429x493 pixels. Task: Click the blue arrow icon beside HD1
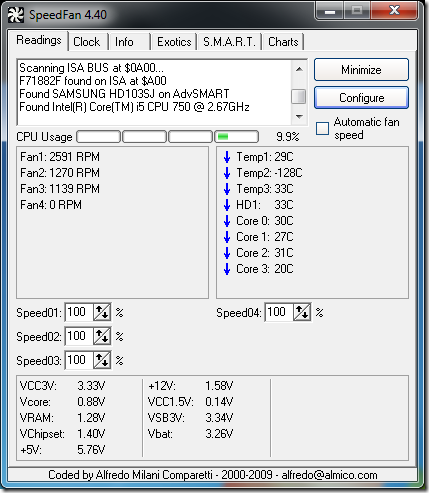[227, 205]
